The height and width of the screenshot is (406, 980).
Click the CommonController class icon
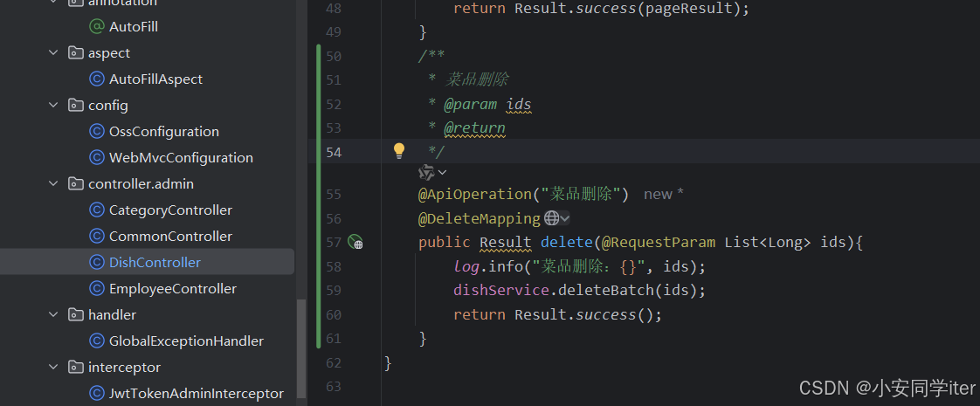point(96,237)
